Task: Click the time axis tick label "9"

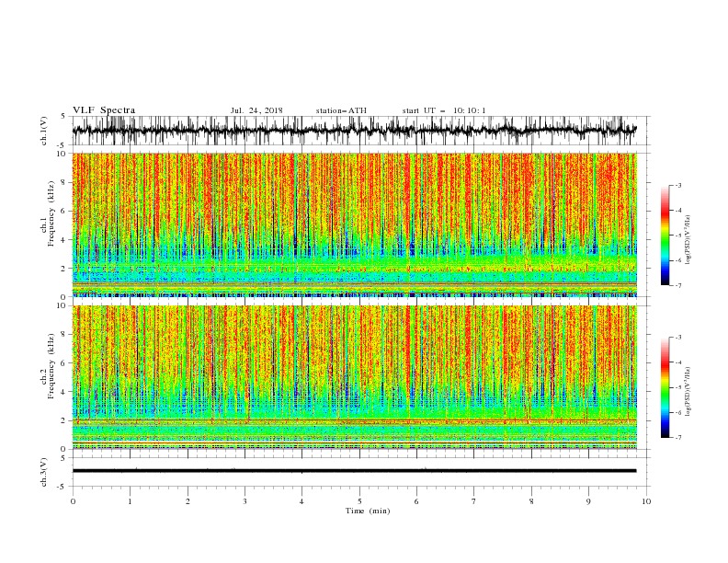Action: [x=588, y=501]
